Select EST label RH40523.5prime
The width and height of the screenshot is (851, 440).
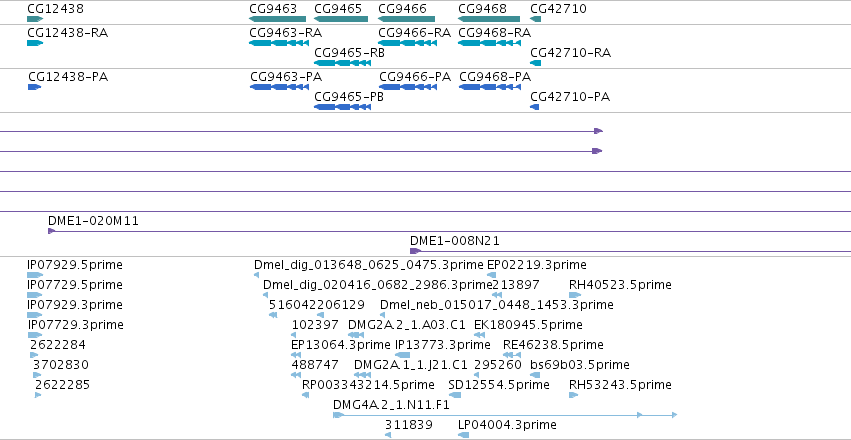click(x=620, y=285)
